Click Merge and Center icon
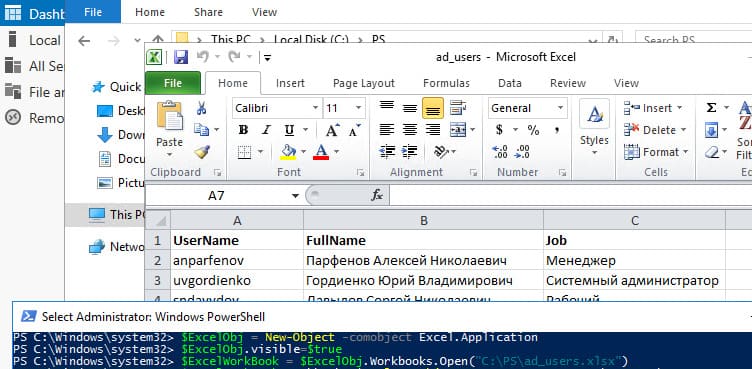The height and width of the screenshot is (369, 752). point(458,130)
